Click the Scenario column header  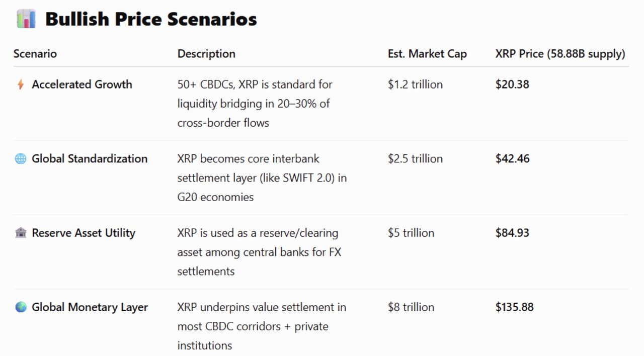(x=35, y=54)
